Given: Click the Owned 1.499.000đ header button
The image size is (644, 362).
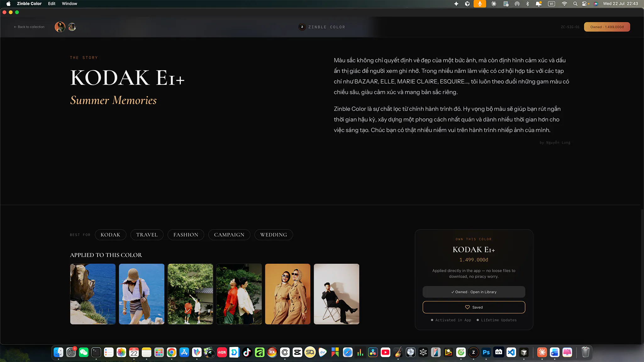Looking at the screenshot, I should pyautogui.click(x=607, y=27).
